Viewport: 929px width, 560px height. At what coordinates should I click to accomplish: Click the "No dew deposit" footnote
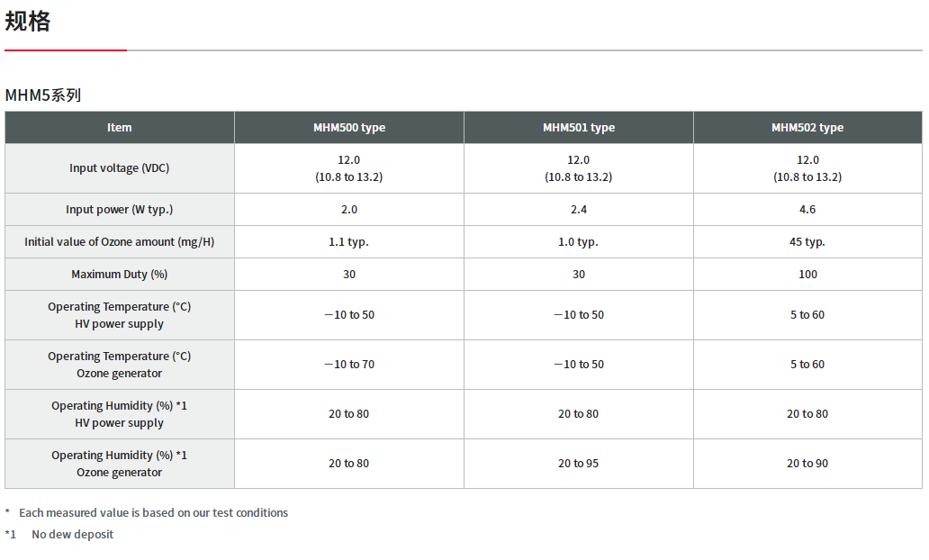pyautogui.click(x=73, y=535)
